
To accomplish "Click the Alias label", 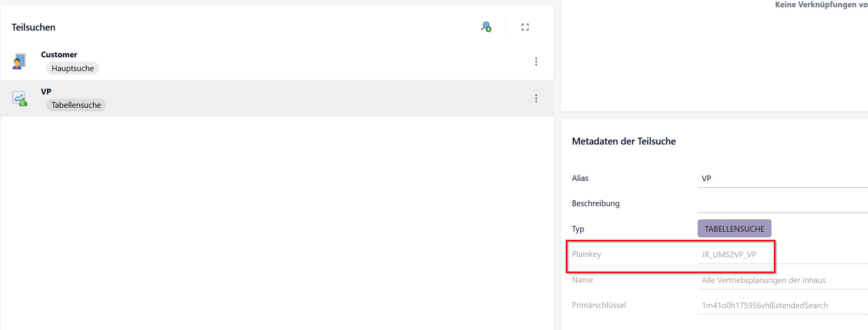I will (580, 178).
